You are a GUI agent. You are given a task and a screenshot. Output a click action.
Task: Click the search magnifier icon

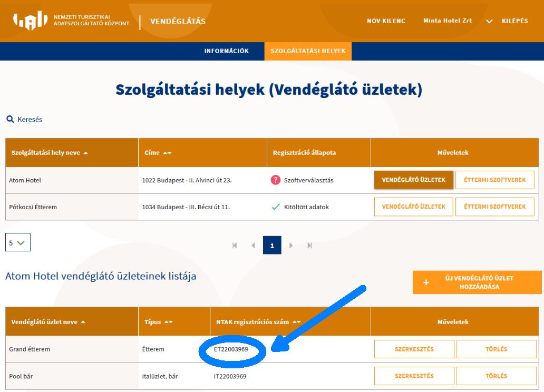point(10,120)
